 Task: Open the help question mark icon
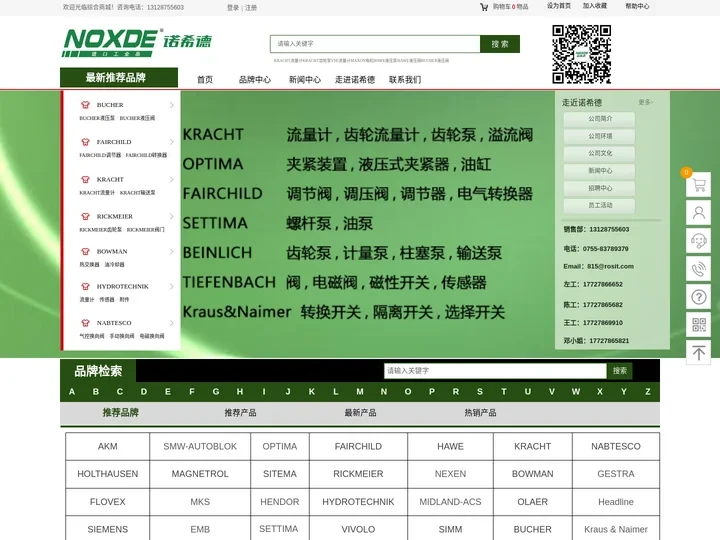[x=698, y=297]
